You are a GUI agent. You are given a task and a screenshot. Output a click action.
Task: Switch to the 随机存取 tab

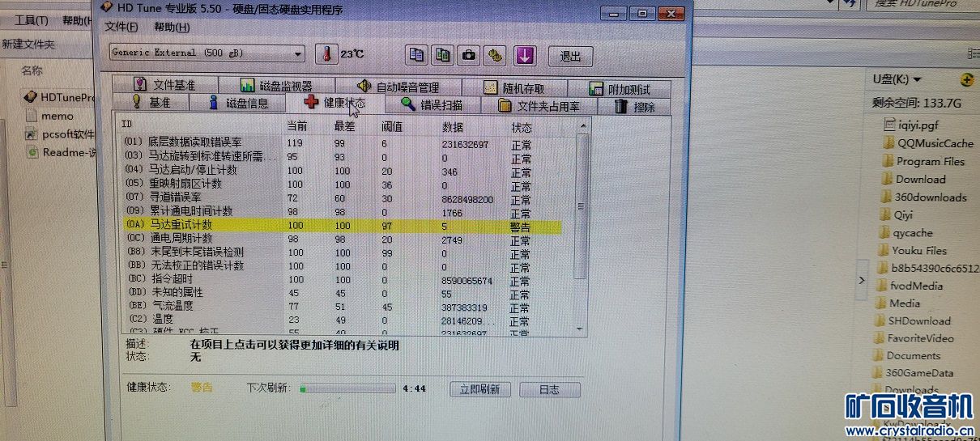(x=513, y=88)
